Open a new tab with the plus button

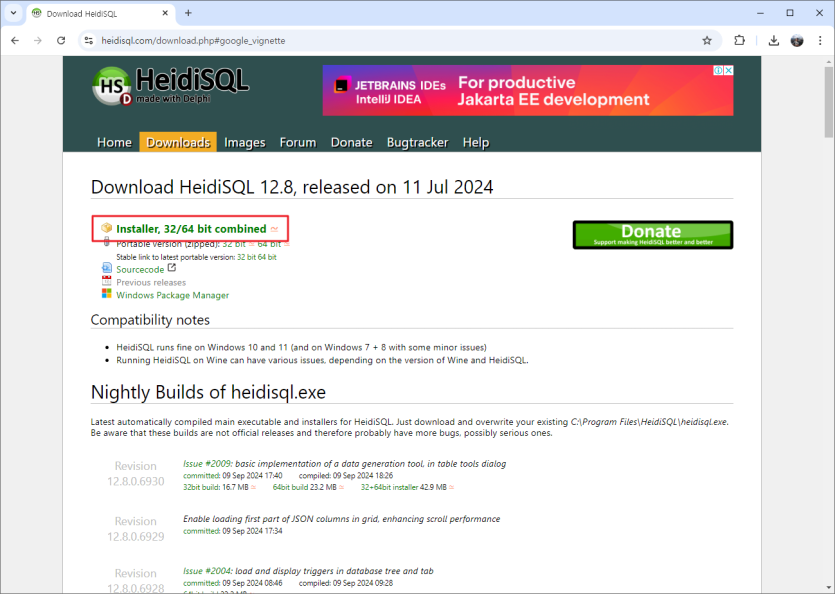[x=188, y=13]
